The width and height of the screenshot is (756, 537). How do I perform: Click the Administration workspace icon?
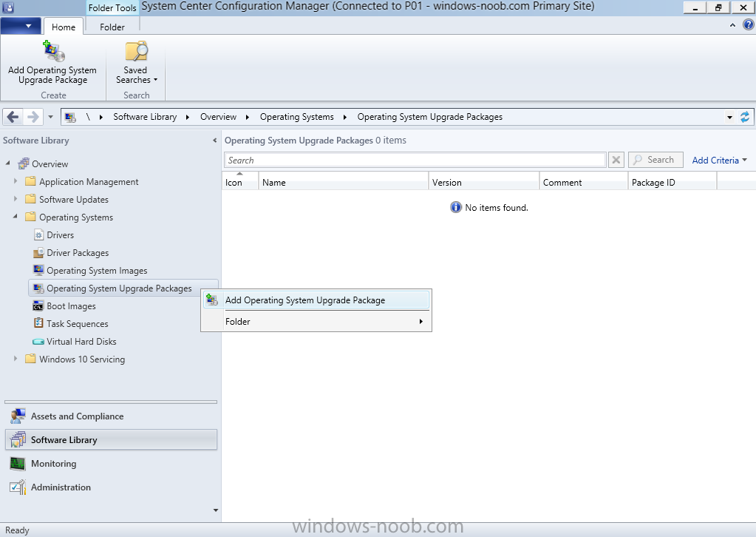click(x=18, y=487)
